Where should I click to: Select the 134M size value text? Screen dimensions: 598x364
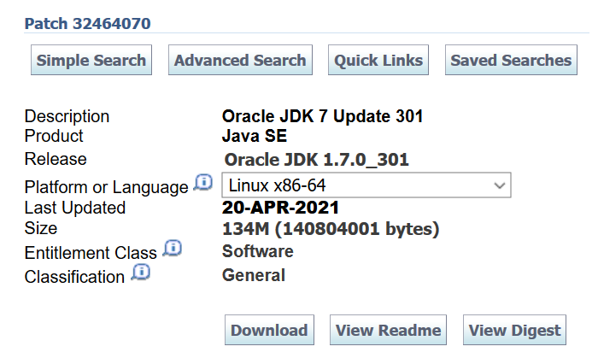pyautogui.click(x=331, y=229)
